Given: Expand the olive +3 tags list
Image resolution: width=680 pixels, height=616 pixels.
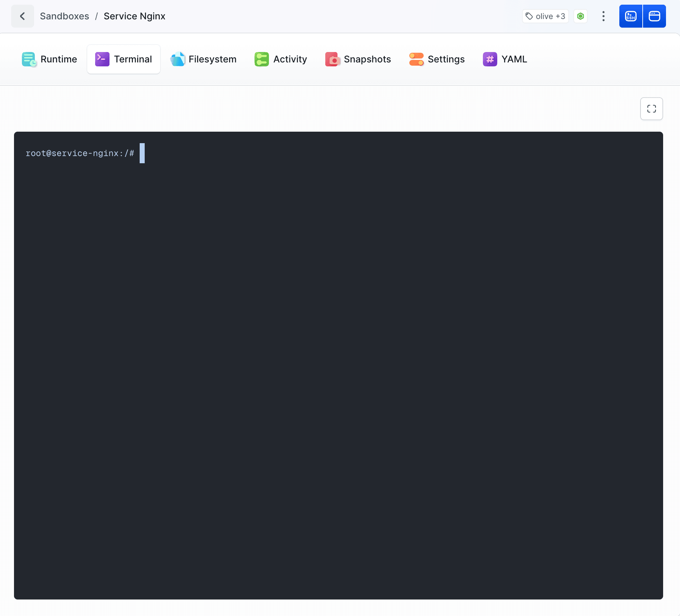Looking at the screenshot, I should tap(545, 16).
